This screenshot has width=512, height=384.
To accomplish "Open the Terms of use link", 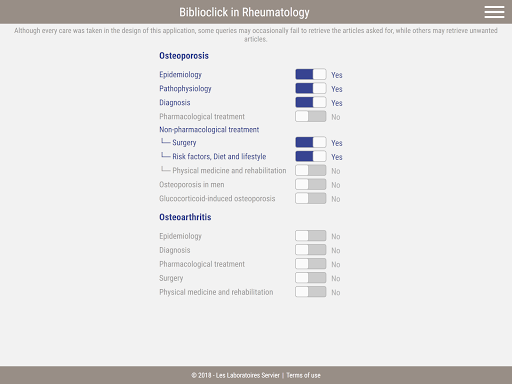I will 303,375.
